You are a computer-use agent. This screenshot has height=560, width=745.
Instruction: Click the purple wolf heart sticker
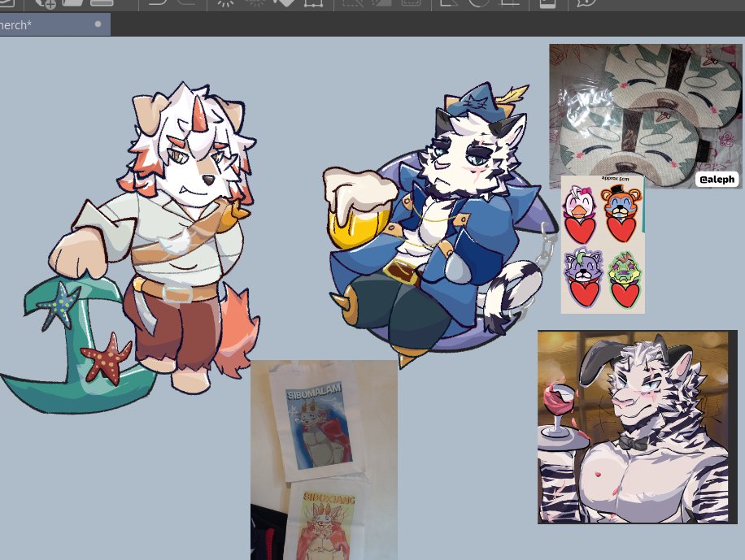pyautogui.click(x=582, y=276)
